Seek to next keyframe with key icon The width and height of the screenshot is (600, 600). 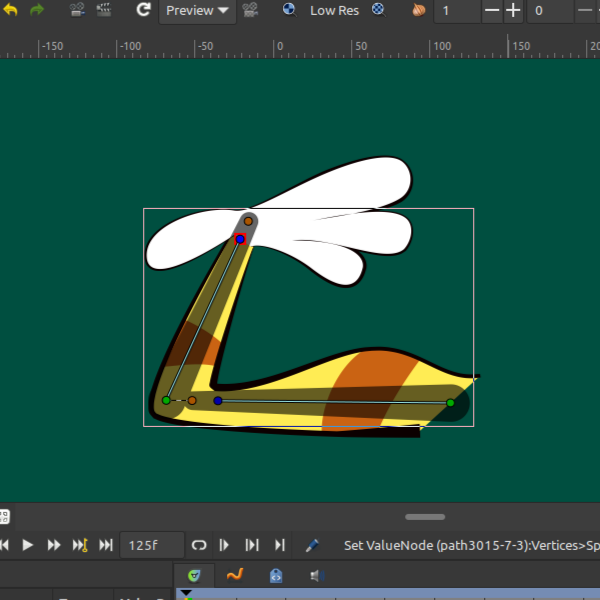[x=80, y=545]
